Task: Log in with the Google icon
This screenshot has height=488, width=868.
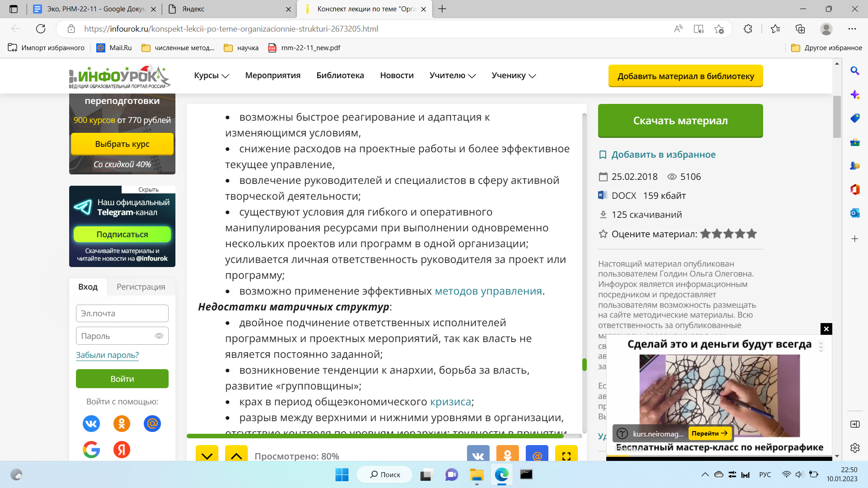Action: pos(91,450)
